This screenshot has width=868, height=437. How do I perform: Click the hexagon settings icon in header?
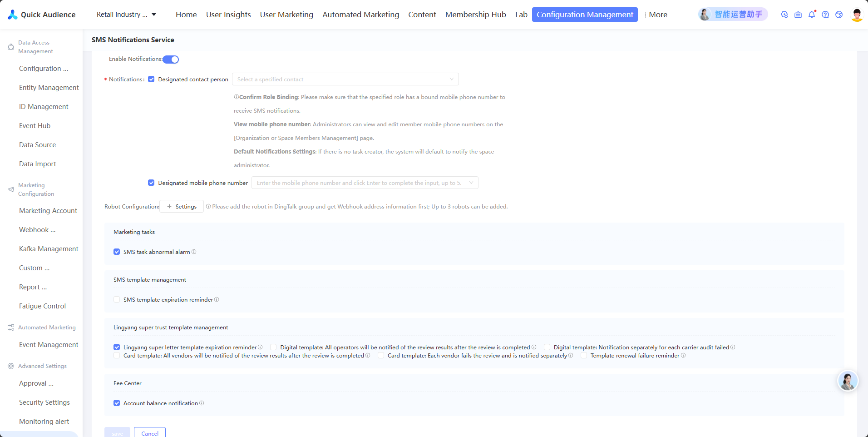tap(784, 15)
